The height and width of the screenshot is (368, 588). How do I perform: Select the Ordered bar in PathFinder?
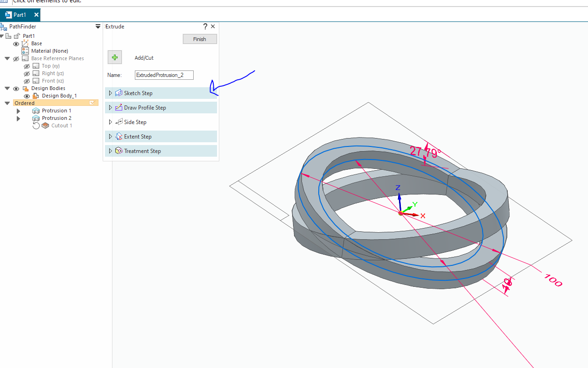56,103
